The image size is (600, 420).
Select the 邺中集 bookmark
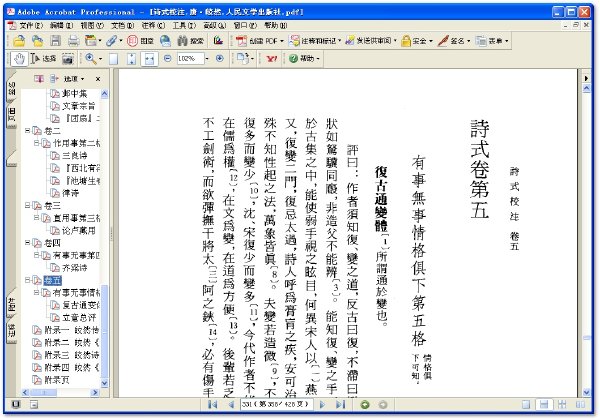(75, 93)
